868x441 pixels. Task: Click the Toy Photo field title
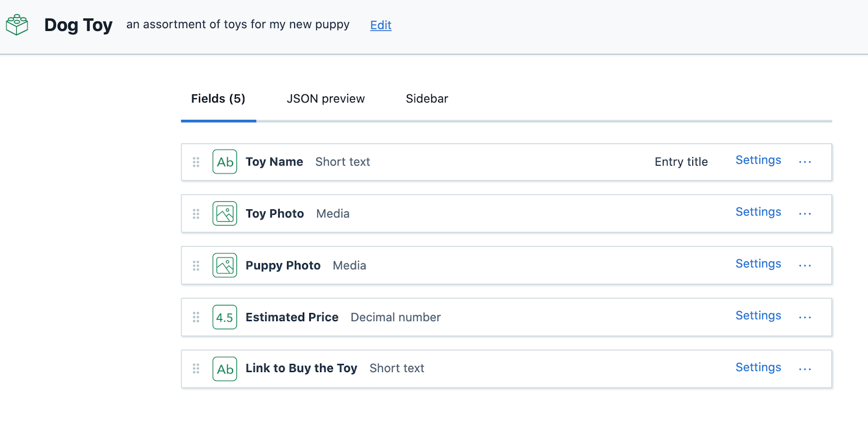coord(275,214)
